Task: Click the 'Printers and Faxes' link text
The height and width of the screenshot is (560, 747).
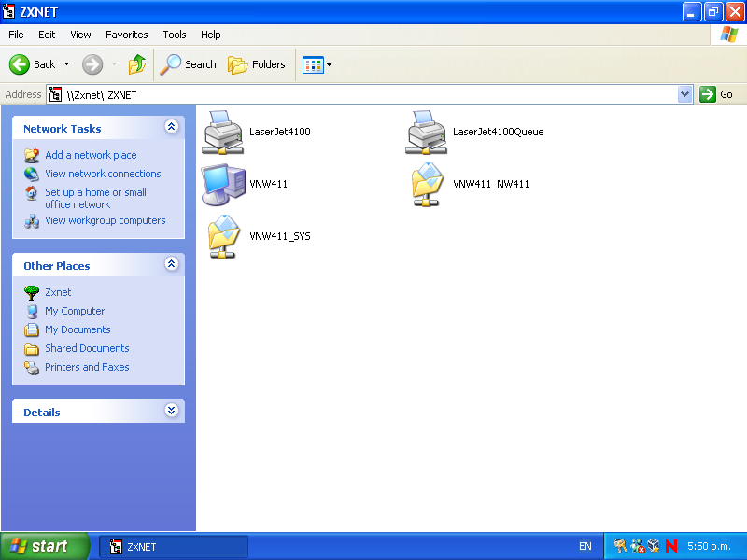Action: (x=87, y=367)
